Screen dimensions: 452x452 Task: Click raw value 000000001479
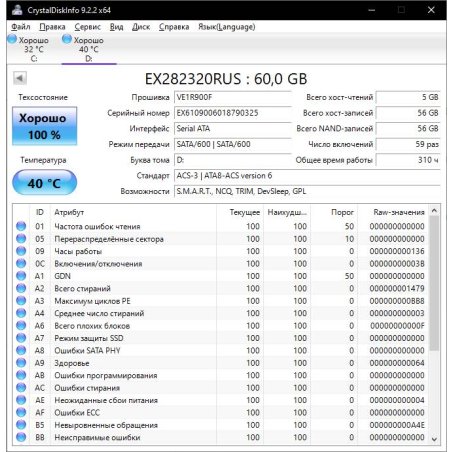397,288
